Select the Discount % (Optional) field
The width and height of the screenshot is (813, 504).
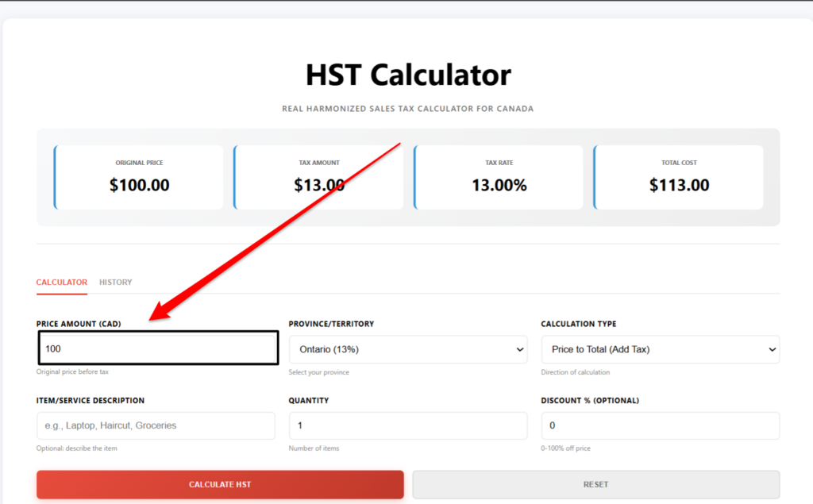[660, 425]
